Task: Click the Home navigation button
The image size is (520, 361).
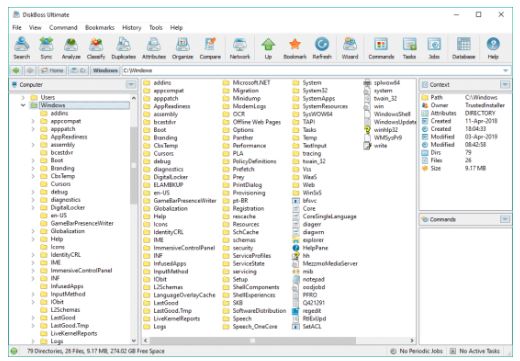Action: [x=52, y=70]
